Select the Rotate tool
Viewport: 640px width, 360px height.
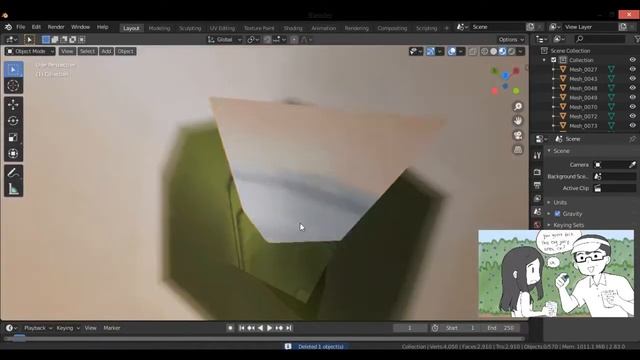(13, 121)
